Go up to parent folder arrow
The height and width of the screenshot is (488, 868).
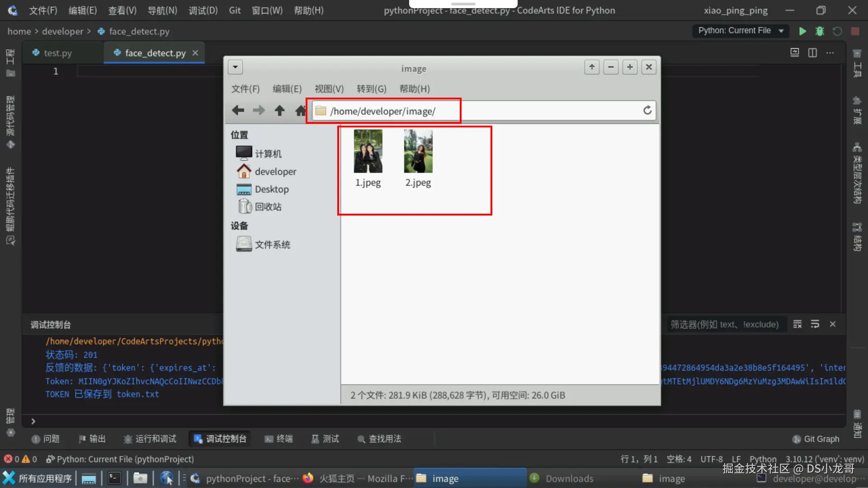coord(279,111)
